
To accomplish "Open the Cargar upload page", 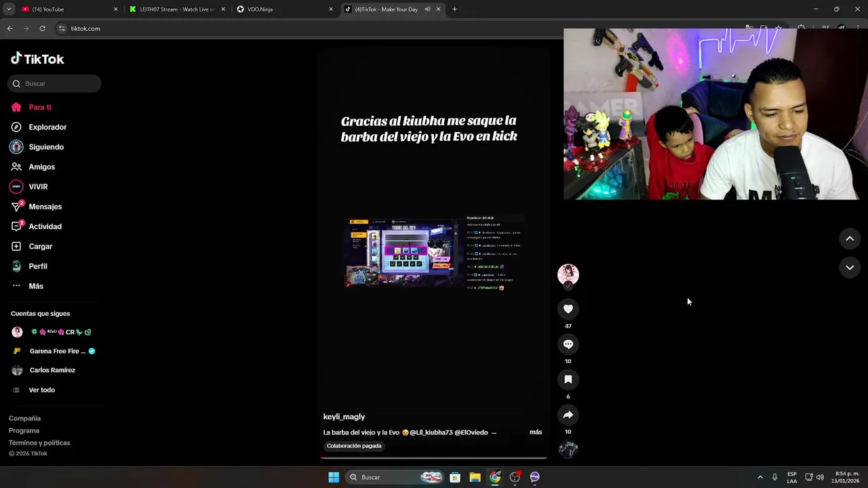I will tap(32, 246).
